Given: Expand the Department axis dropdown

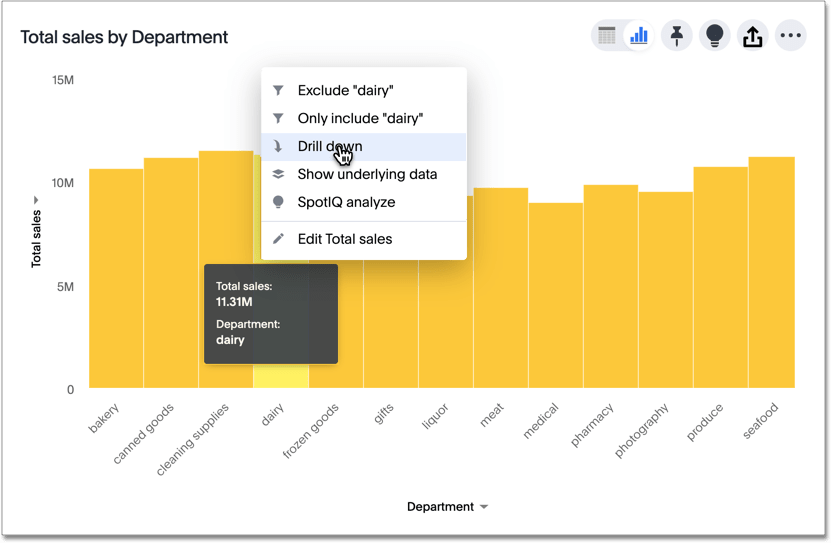Looking at the screenshot, I should point(484,507).
